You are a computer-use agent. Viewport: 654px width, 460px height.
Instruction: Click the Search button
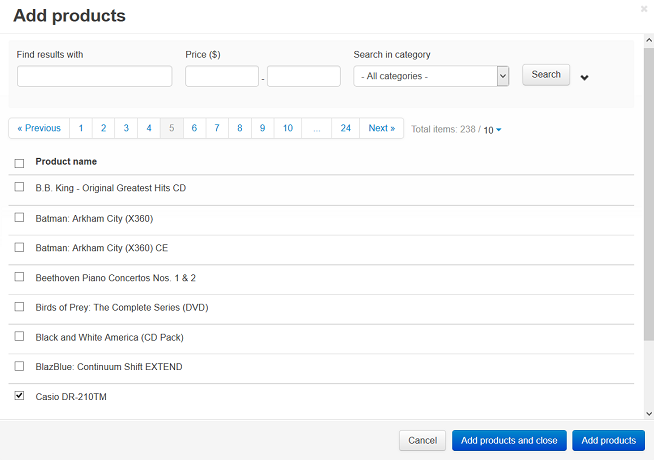click(546, 75)
